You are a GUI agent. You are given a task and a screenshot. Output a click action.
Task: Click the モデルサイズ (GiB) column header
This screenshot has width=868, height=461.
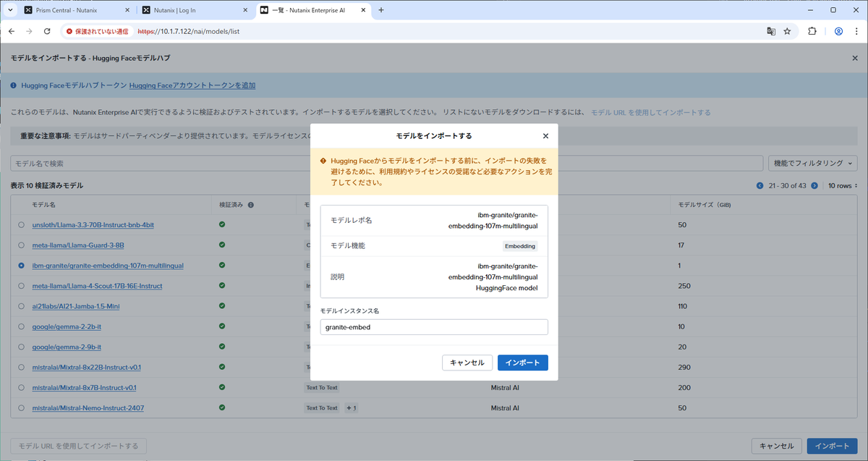(x=705, y=205)
